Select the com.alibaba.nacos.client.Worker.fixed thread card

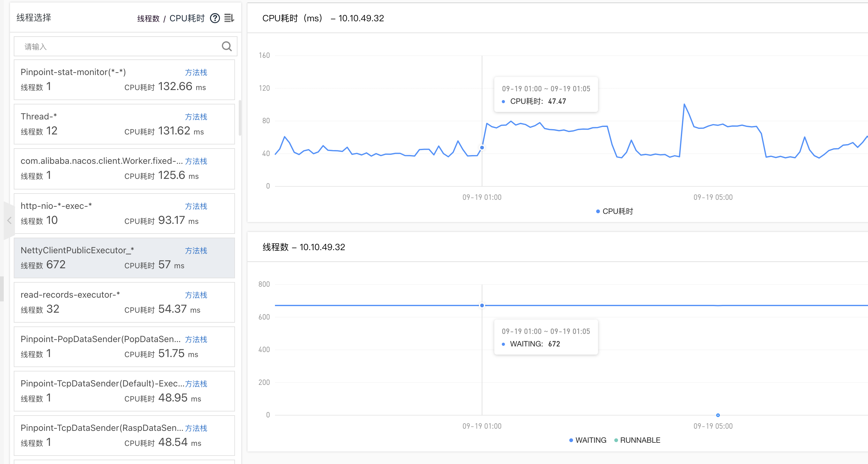pos(124,169)
